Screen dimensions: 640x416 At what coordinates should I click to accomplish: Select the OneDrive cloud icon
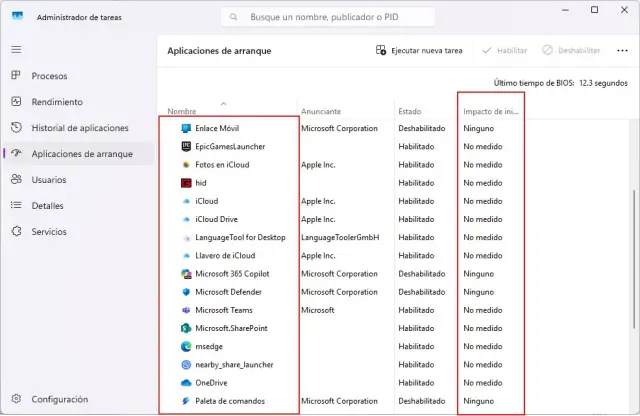point(186,383)
